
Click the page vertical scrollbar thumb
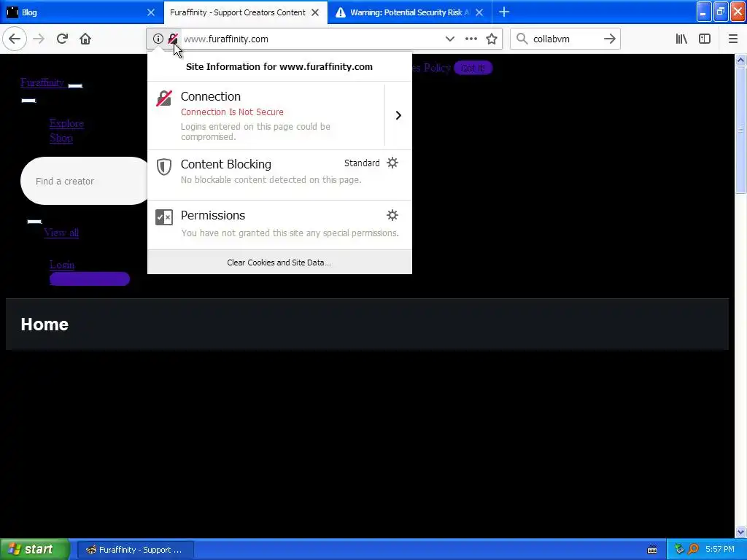pos(740,130)
